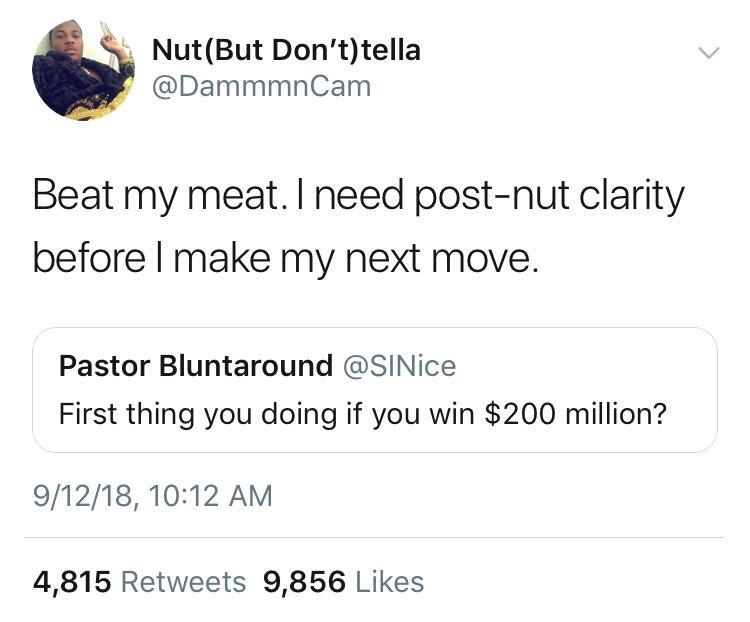
Task: Click the Retweets label
Action: [183, 582]
